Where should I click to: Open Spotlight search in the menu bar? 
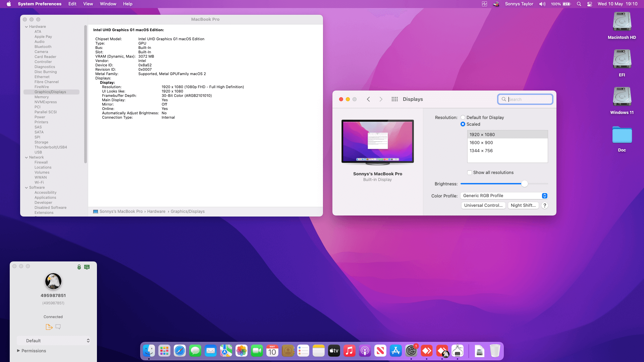(579, 4)
